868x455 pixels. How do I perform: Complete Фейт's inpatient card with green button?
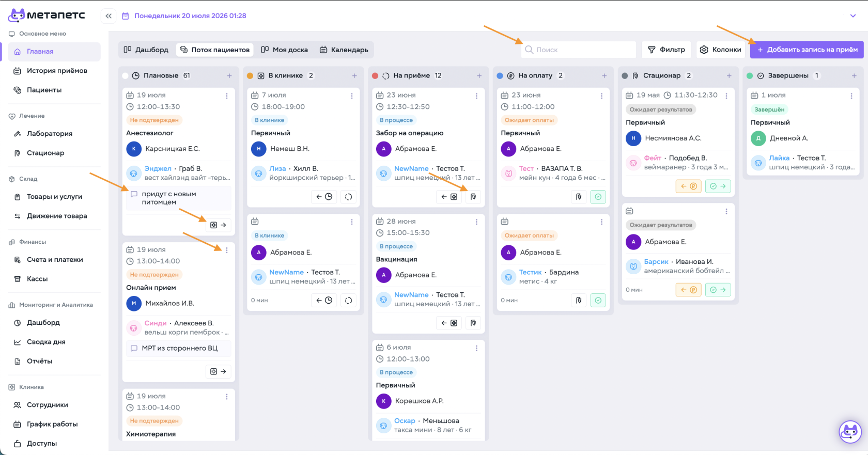[718, 186]
